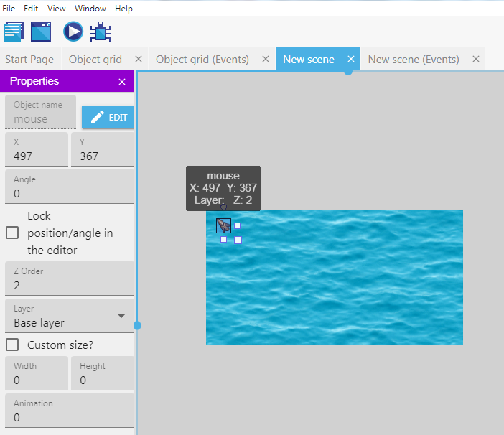504x435 pixels.
Task: Close the Properties panel
Action: [x=122, y=82]
